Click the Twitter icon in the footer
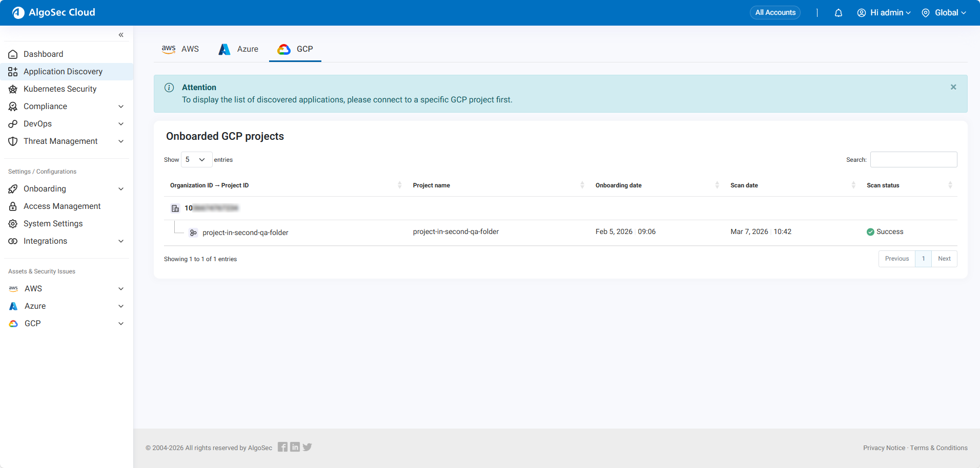The width and height of the screenshot is (980, 468). pos(307,447)
